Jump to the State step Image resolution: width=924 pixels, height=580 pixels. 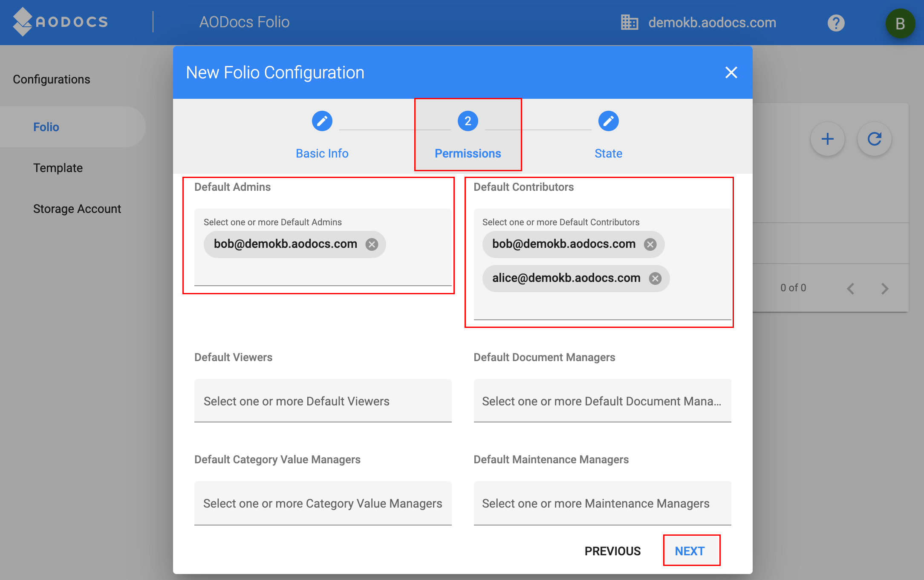coord(608,153)
